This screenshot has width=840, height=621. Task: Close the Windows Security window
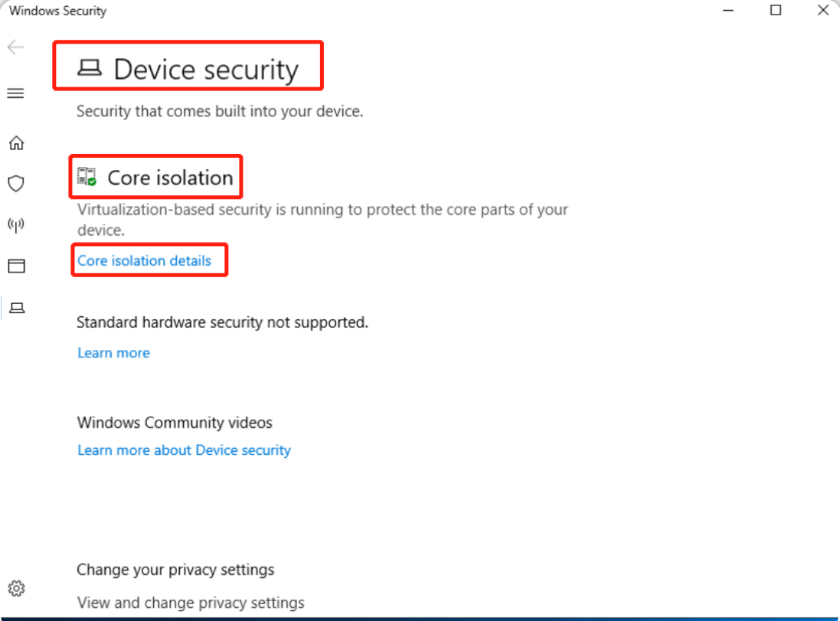[x=823, y=10]
